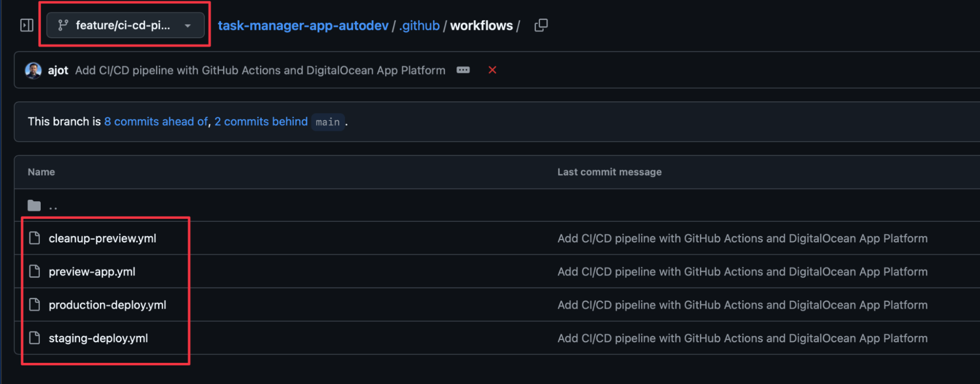
Task: Open cleanup-preview.yml file
Action: pyautogui.click(x=102, y=239)
